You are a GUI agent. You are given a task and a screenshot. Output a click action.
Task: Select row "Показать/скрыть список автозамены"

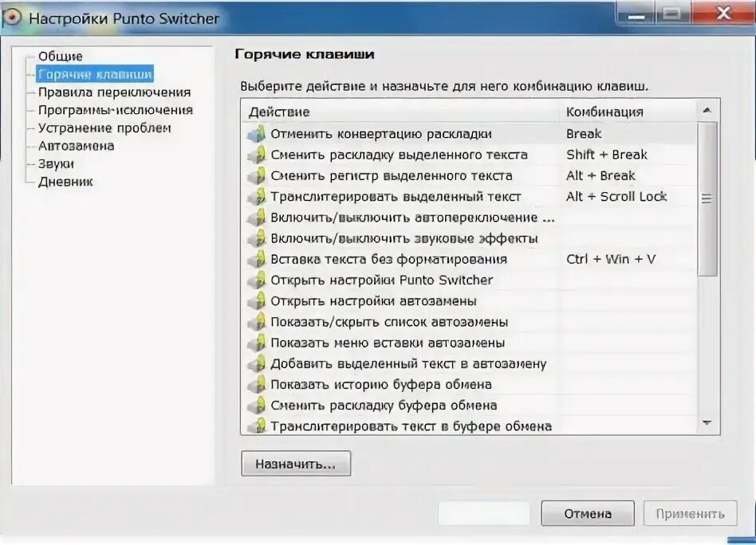coord(470,322)
